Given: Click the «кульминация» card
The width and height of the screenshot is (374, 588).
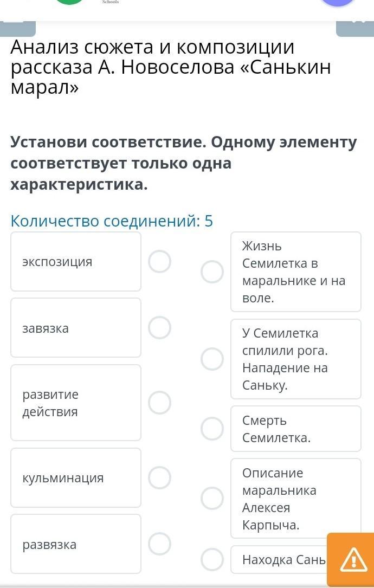Looking at the screenshot, I should 76,477.
